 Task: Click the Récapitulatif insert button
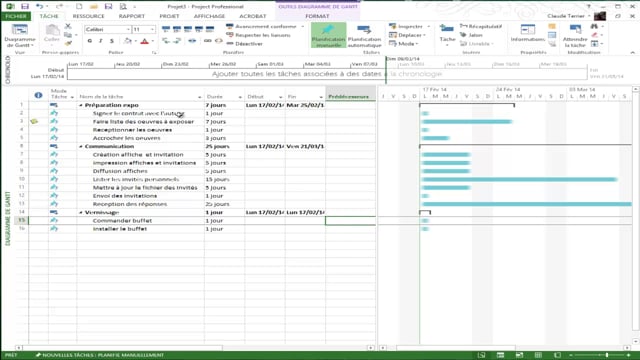click(x=481, y=27)
